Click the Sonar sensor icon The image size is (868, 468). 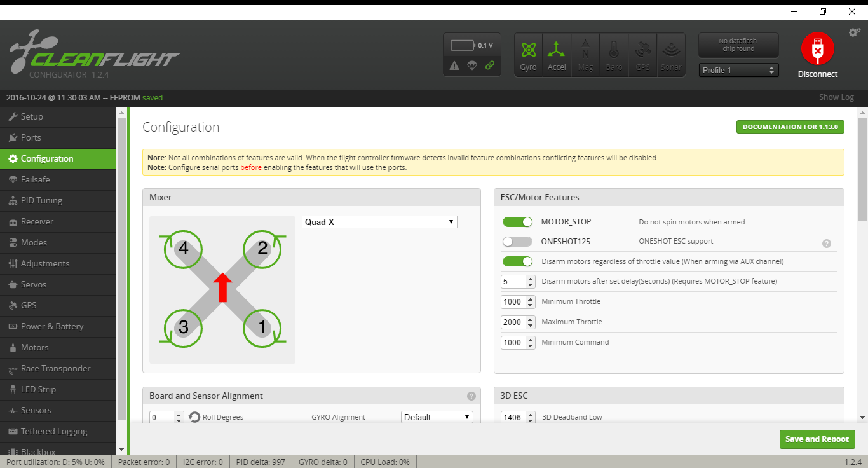pos(671,55)
